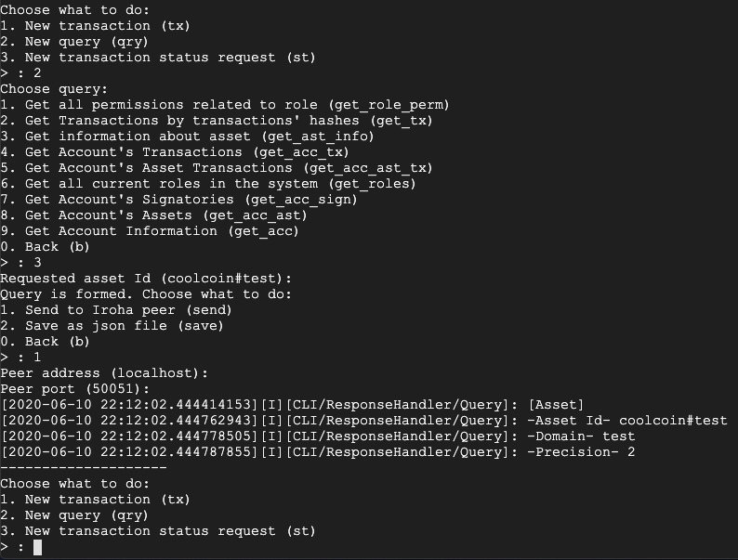Click the 'Peer address (localhost)' prompt line
The image size is (738, 560).
click(104, 373)
